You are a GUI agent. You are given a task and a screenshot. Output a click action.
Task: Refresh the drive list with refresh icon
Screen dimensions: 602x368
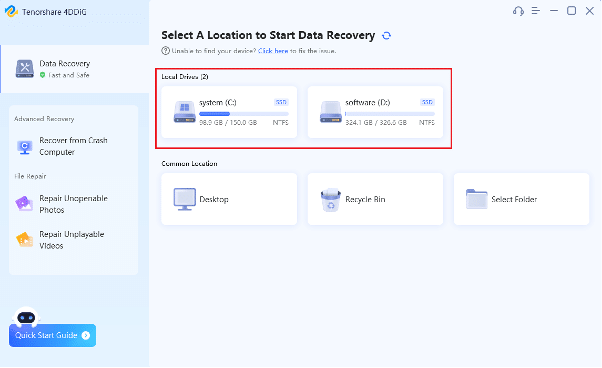tap(387, 36)
